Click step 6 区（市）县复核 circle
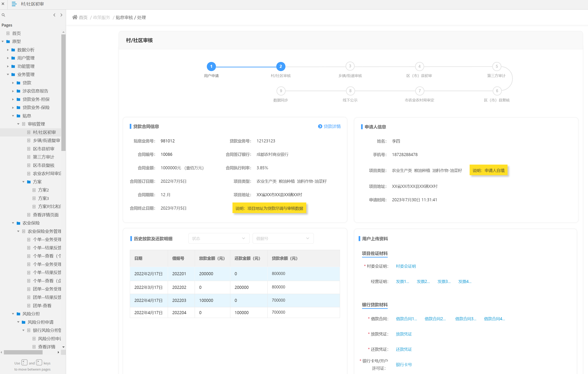The width and height of the screenshot is (588, 374). point(497,91)
